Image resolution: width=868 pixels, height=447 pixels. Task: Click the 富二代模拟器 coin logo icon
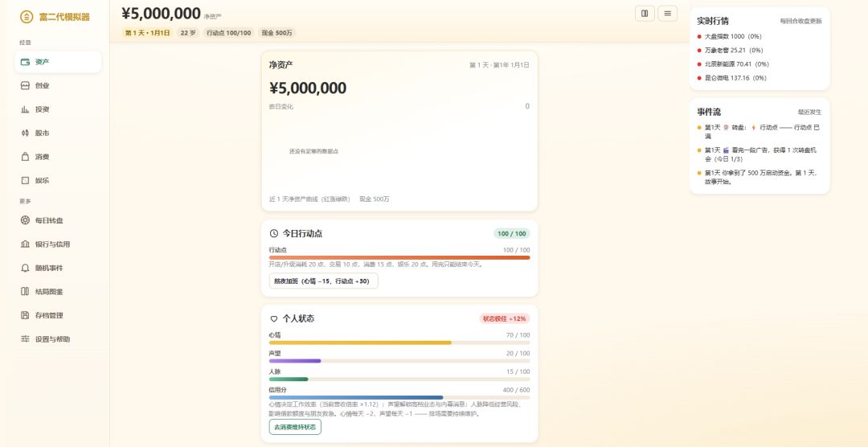pyautogui.click(x=26, y=17)
